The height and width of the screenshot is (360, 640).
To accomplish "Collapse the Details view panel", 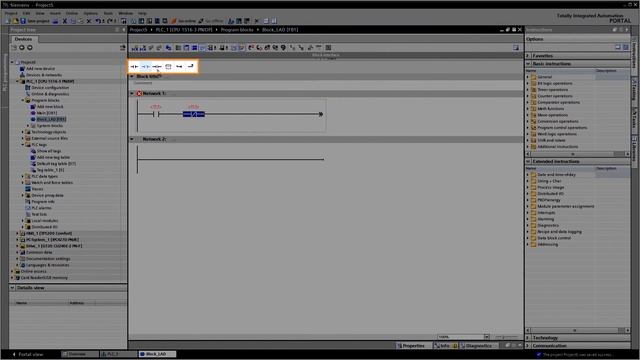I will tap(12, 288).
